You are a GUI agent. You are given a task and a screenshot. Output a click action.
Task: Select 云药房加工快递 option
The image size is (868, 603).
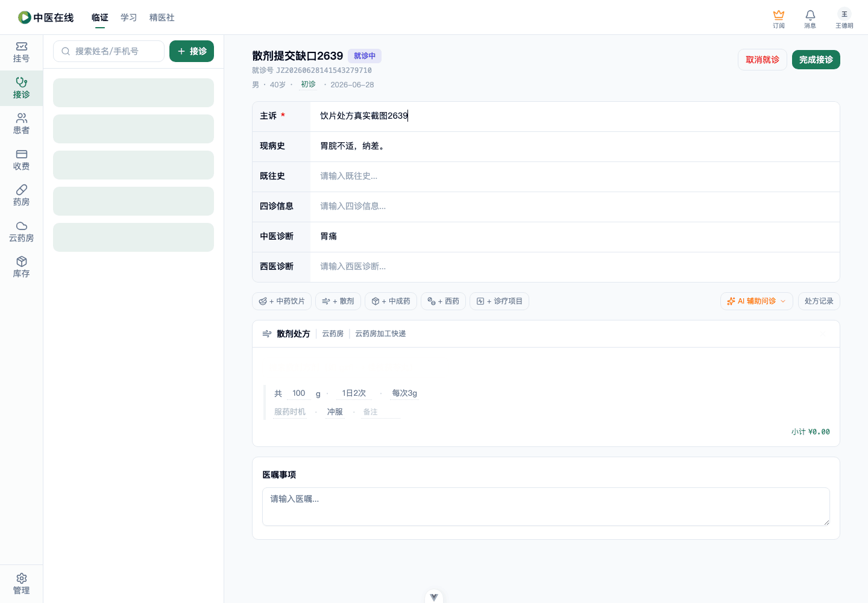[380, 334]
